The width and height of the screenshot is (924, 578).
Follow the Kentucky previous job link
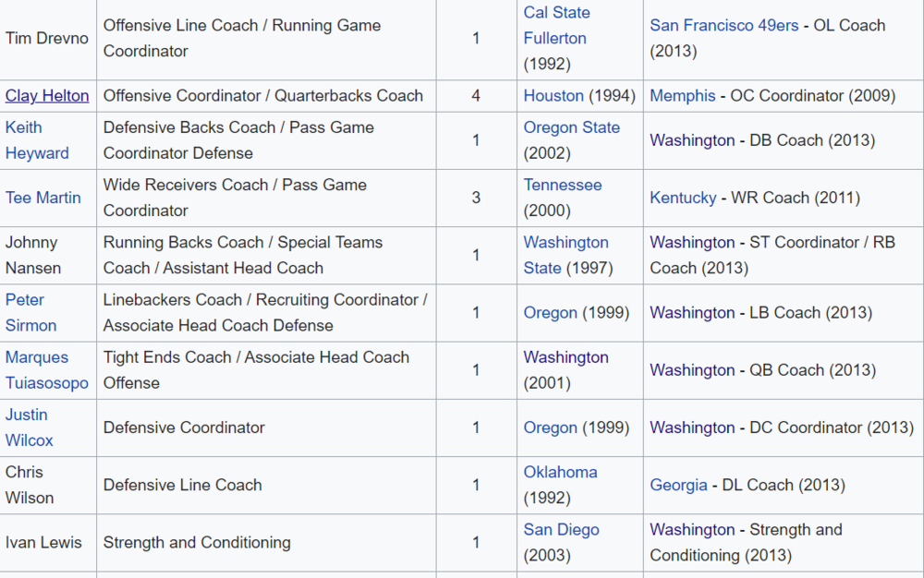pyautogui.click(x=683, y=198)
